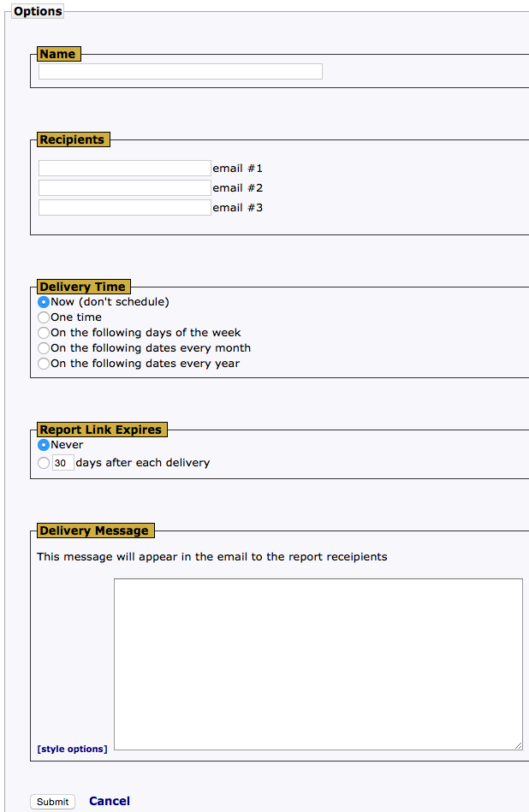Focus the email #1 recipient field

124,169
